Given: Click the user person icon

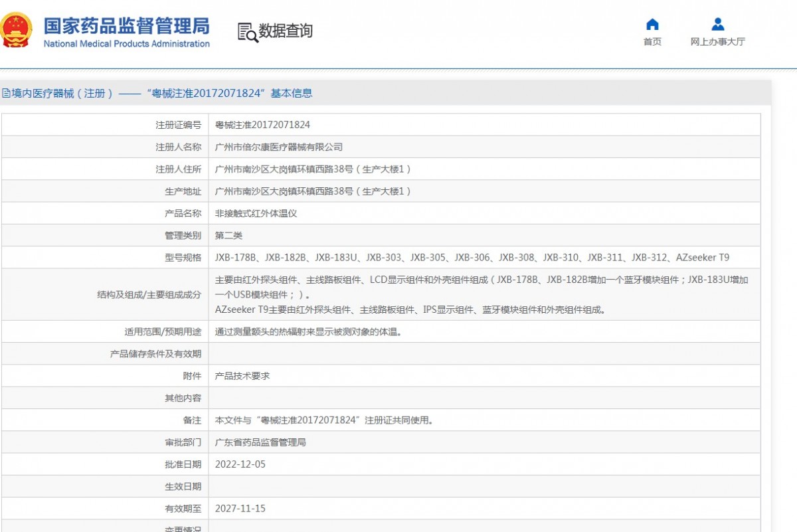Looking at the screenshot, I should click(x=717, y=25).
